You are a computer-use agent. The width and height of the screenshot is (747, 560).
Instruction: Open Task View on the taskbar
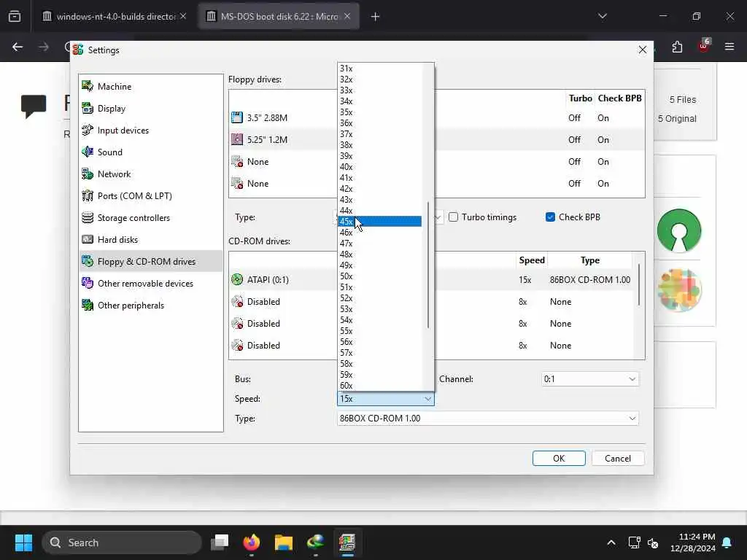(220, 542)
